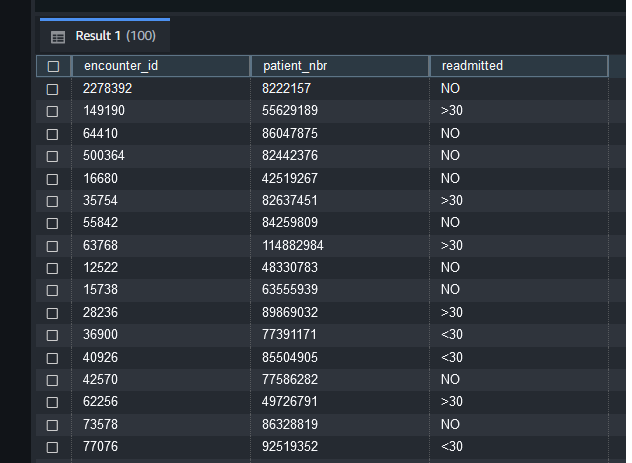Check the row with encounter_id 36900
This screenshot has width=632, height=463.
click(52, 335)
